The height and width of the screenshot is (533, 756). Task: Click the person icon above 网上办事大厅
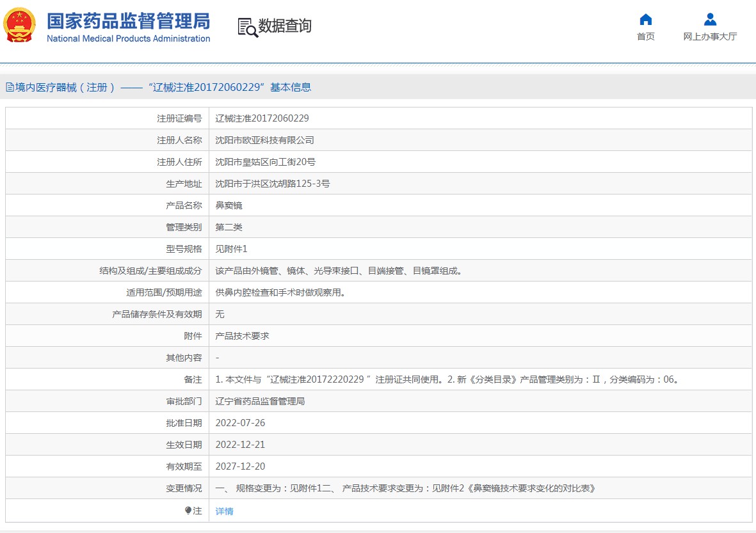(x=710, y=19)
